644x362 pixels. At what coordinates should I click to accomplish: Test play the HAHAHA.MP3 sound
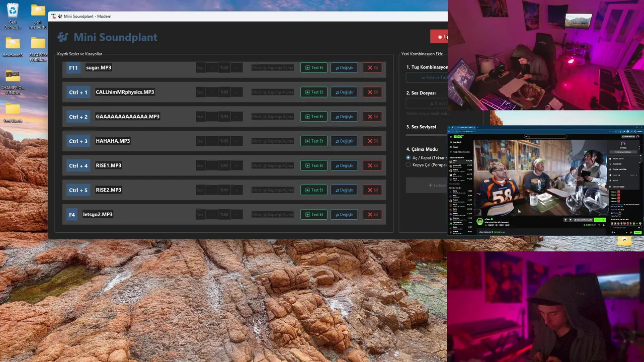[x=314, y=141]
